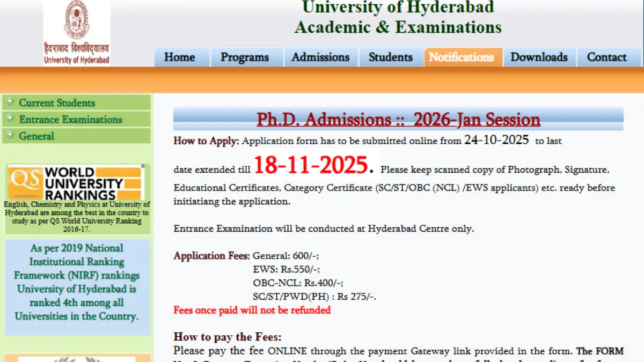Click the University of Hyderabad crest logo
644x362 pixels.
77,21
